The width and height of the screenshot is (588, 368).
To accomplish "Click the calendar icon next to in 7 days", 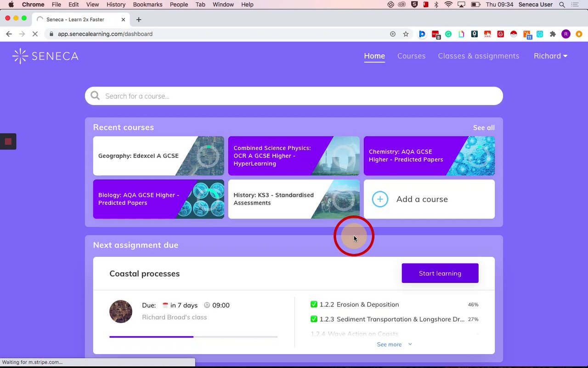I will pyautogui.click(x=165, y=305).
